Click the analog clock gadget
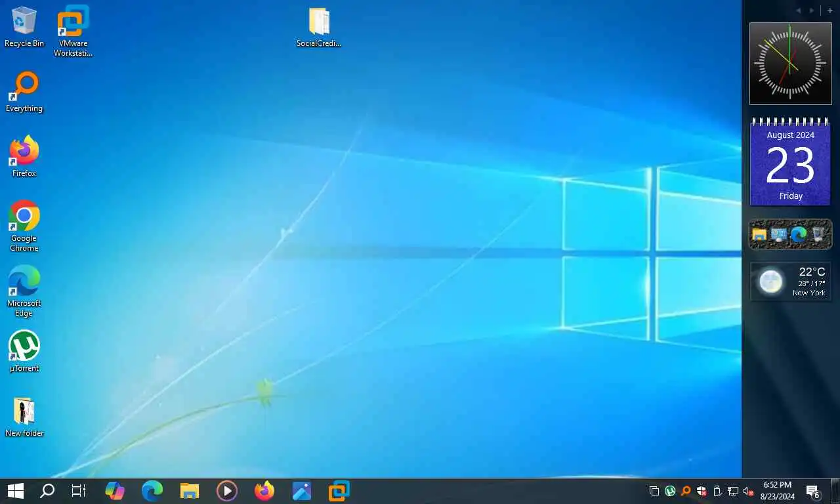 click(x=790, y=63)
